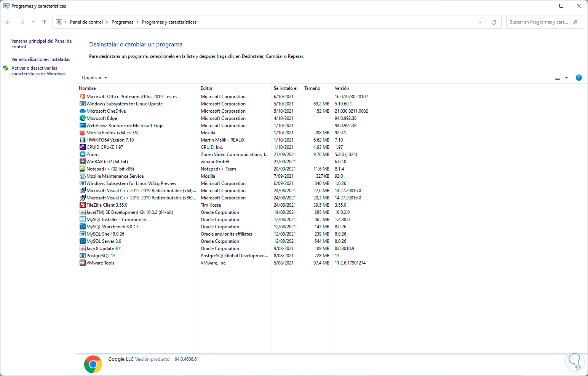Go forward with the forward arrow
This screenshot has width=588, height=376.
(22, 22)
